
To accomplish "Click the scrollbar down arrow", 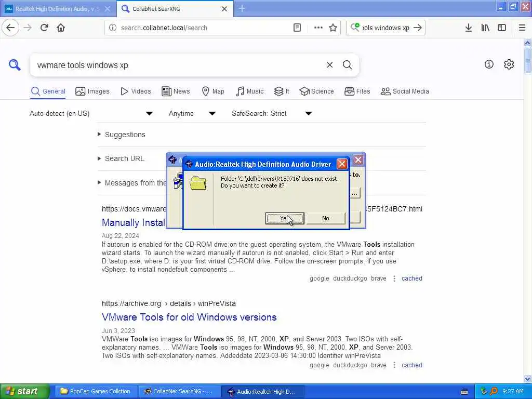I will click(527, 379).
